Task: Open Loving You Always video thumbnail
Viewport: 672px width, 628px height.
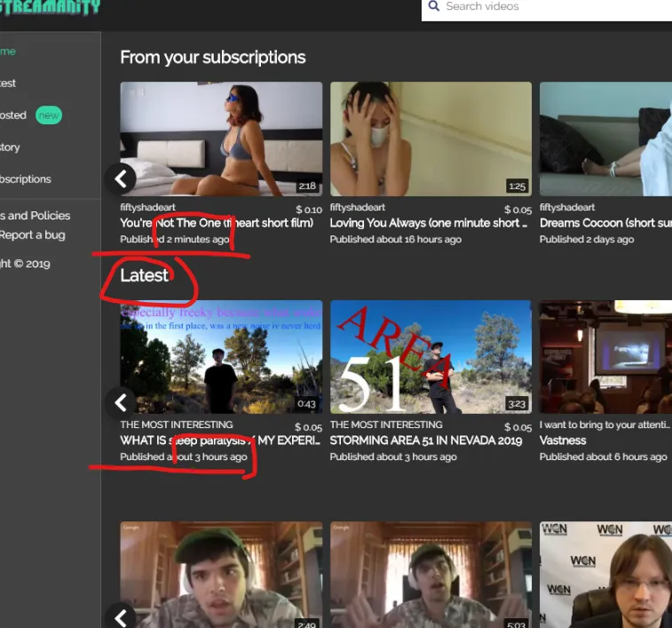Action: click(431, 139)
